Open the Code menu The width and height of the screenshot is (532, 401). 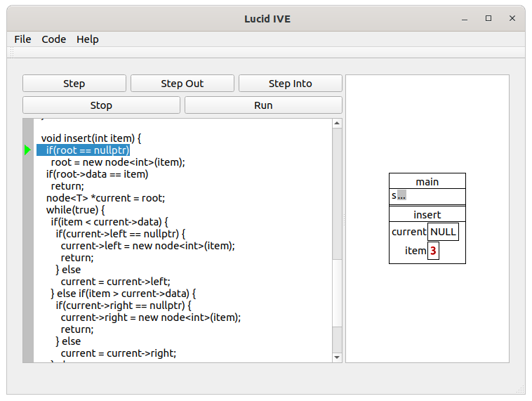(53, 39)
